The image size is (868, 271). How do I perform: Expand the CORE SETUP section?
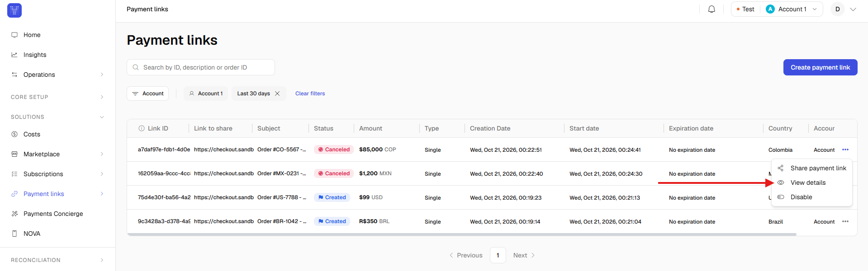point(57,97)
